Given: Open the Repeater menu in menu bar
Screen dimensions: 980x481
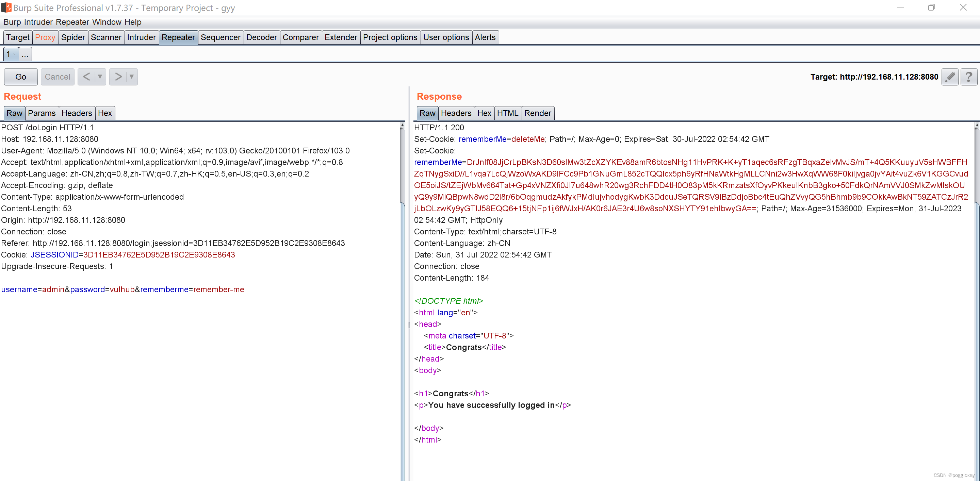Looking at the screenshot, I should pyautogui.click(x=72, y=22).
